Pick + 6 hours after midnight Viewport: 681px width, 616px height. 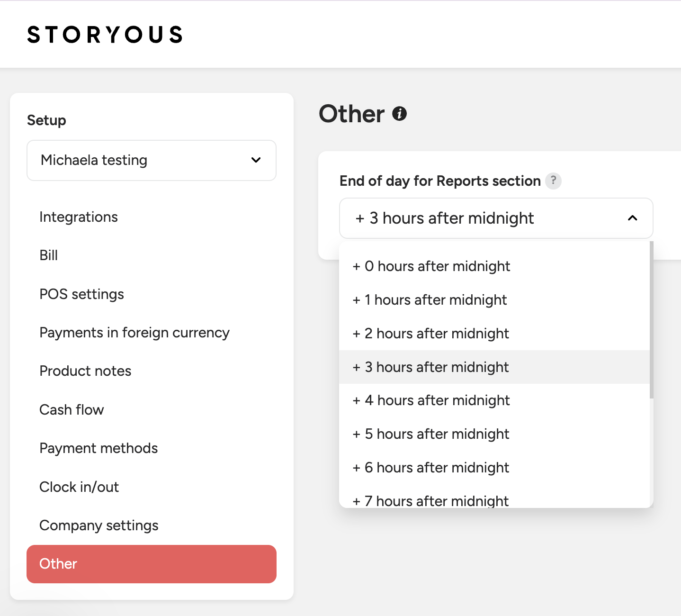[x=494, y=468]
